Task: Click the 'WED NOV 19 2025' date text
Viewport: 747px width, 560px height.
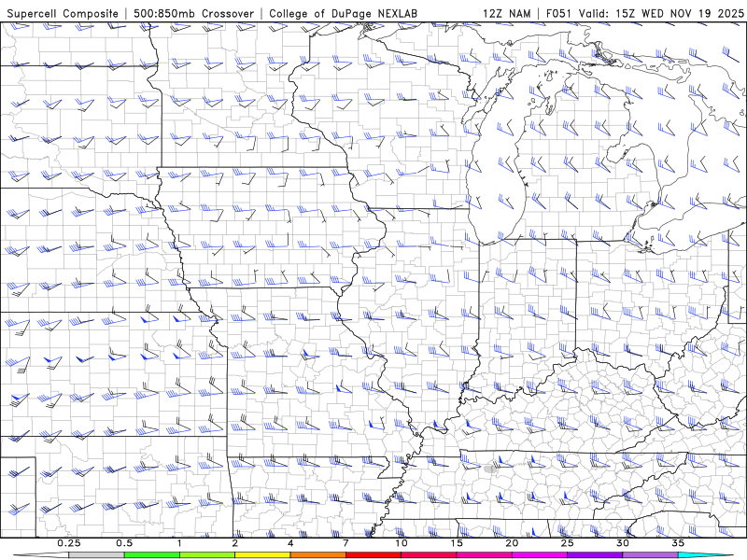Action: (x=692, y=13)
